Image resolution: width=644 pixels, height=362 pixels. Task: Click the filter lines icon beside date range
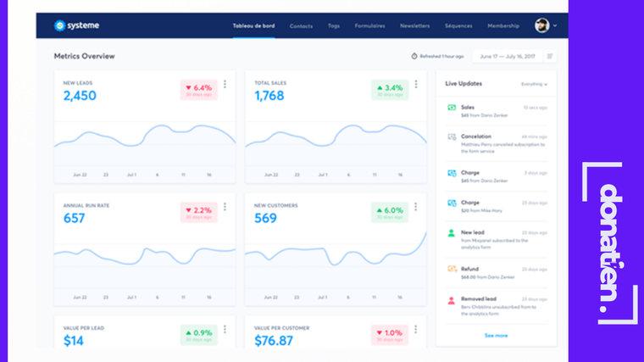pos(550,56)
